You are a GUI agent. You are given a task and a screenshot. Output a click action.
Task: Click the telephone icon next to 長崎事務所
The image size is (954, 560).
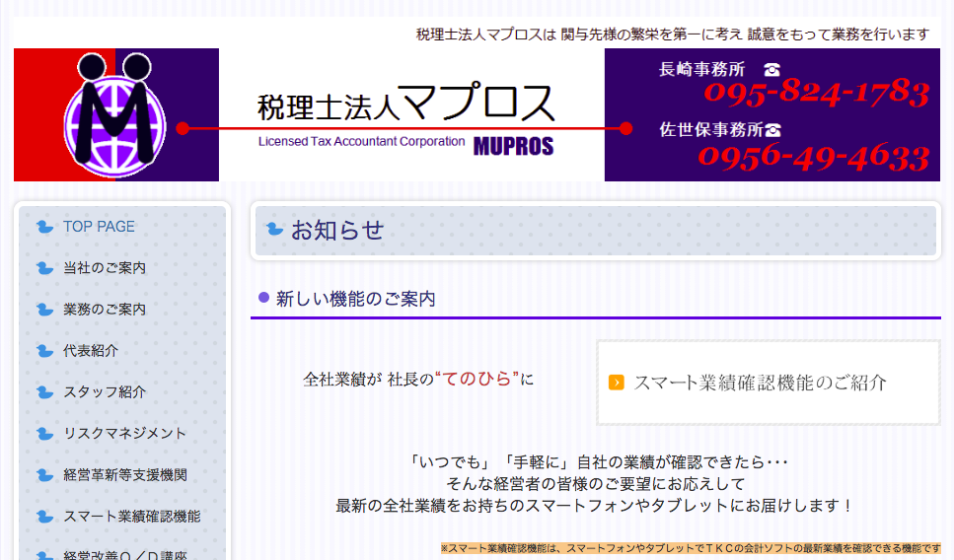tap(772, 69)
